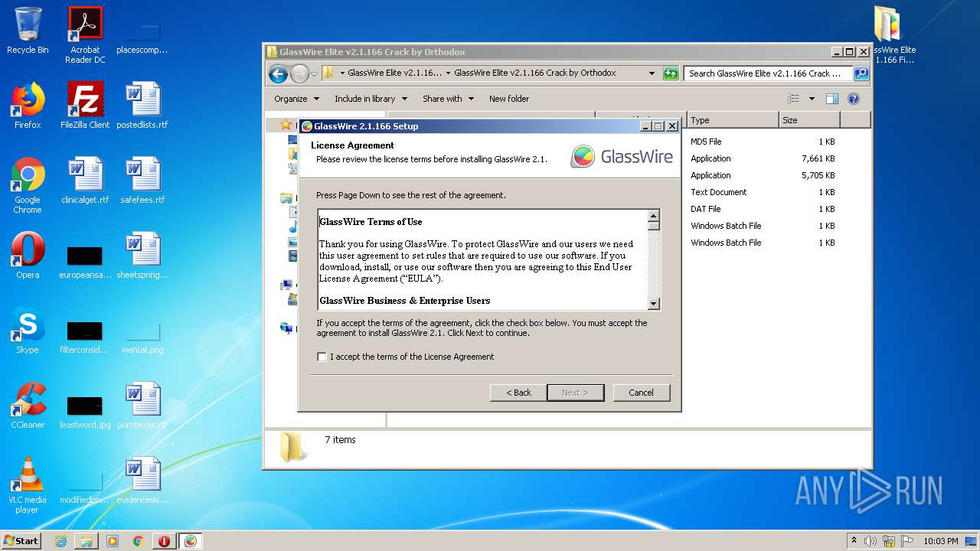Click the Action Center flag icon
Image resolution: width=980 pixels, height=551 pixels.
point(907,541)
